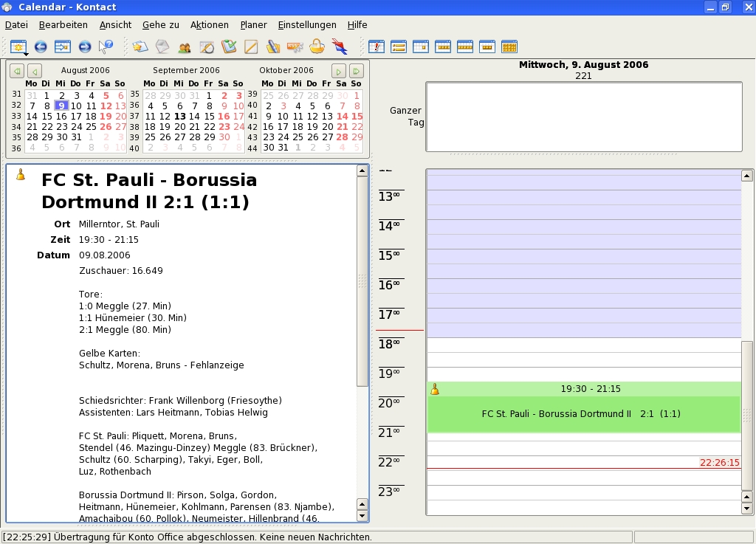Screen dimensions: 756x544
Task: Open the Notes component icon with pen and folder
Action: 273,47
